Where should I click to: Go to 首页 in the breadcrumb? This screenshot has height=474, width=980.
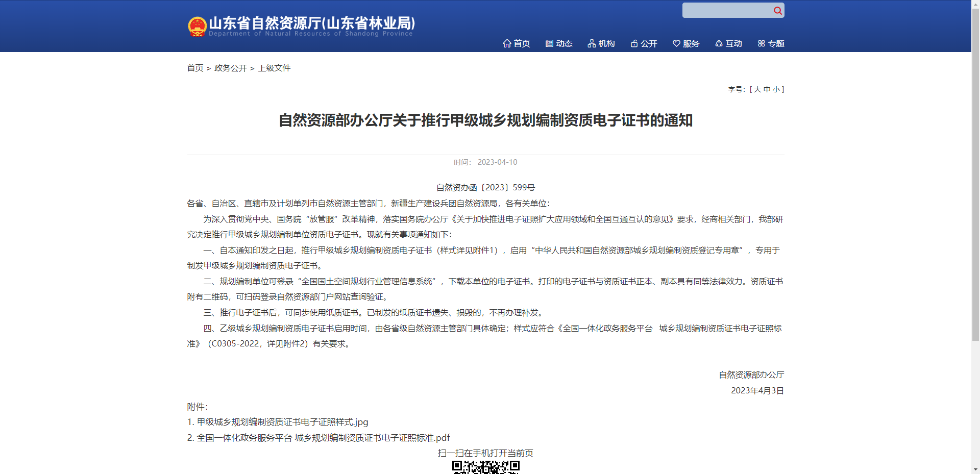click(195, 68)
